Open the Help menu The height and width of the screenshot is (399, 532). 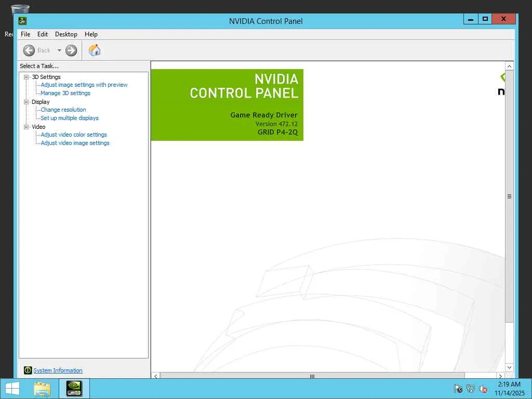coord(91,34)
